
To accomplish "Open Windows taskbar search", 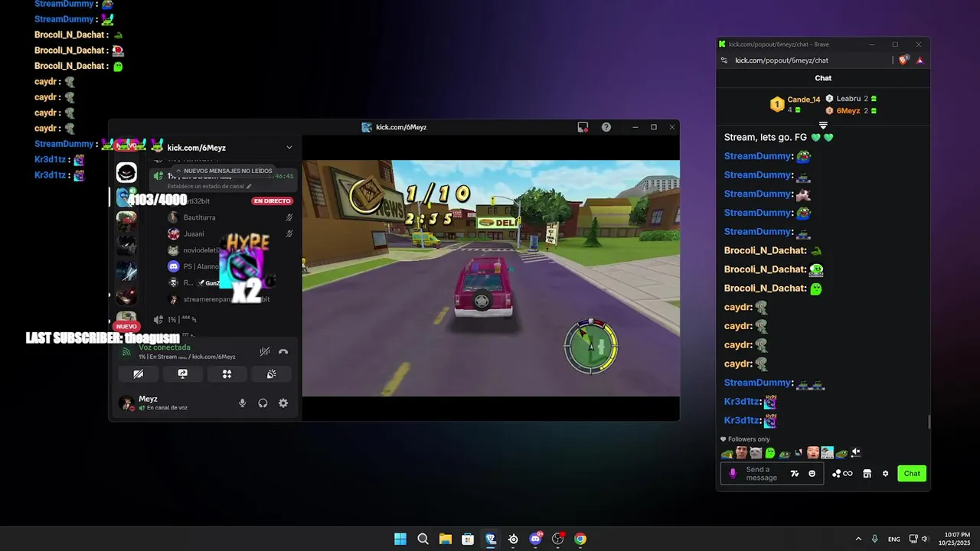I will point(423,539).
